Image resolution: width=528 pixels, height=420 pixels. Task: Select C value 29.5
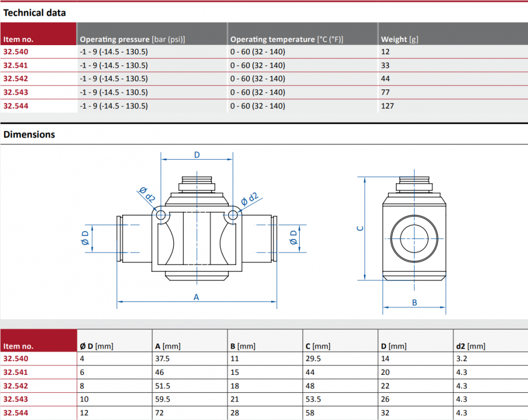pyautogui.click(x=313, y=359)
